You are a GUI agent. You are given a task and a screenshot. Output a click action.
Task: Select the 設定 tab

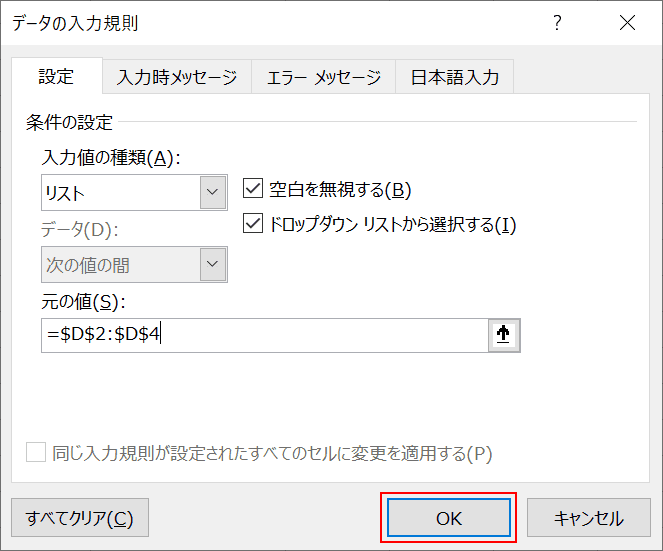tap(57, 76)
